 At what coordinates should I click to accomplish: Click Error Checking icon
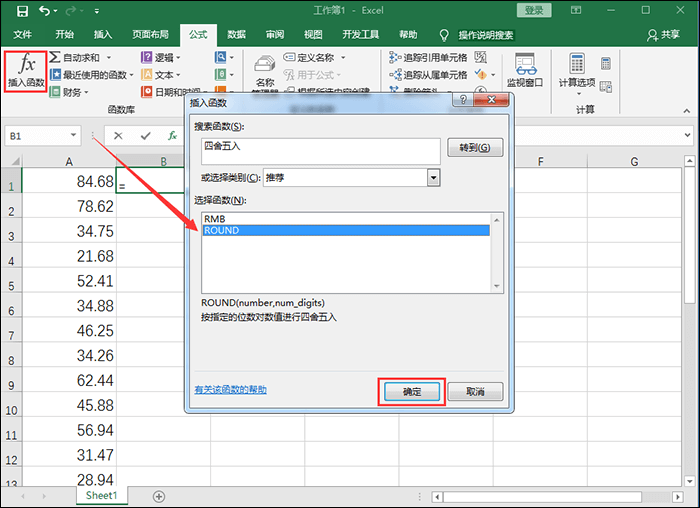(x=480, y=74)
